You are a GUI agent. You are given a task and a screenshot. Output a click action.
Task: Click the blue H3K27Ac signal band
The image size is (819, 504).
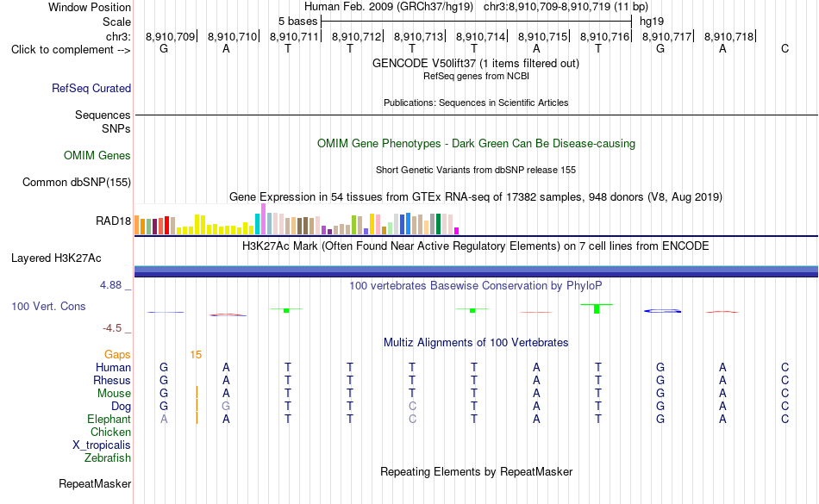click(476, 271)
